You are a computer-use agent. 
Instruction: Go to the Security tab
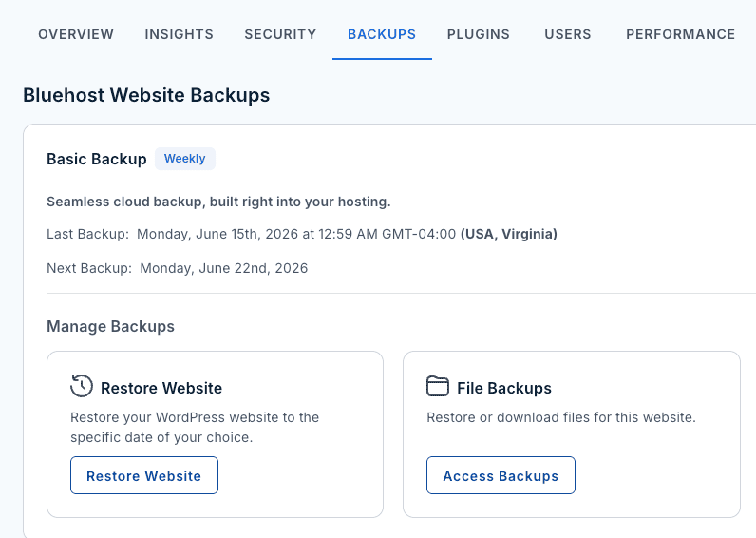click(x=280, y=34)
